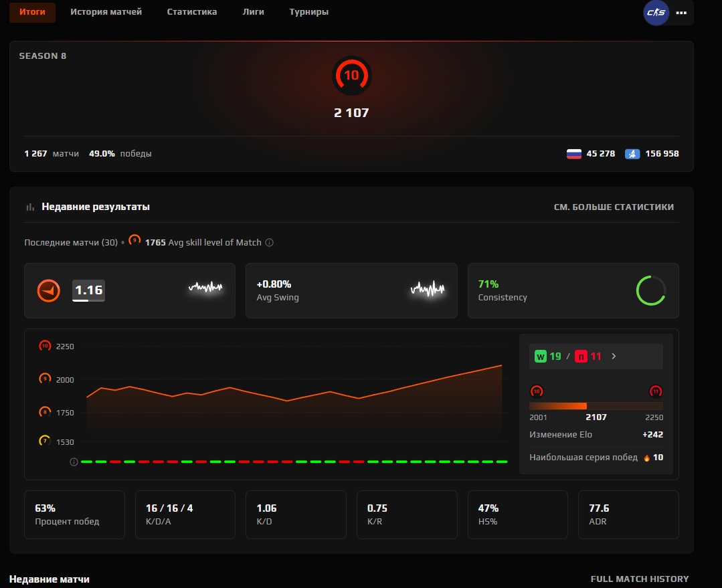The width and height of the screenshot is (722, 588).
Task: Click the 63% Процент побед card
Action: [74, 515]
